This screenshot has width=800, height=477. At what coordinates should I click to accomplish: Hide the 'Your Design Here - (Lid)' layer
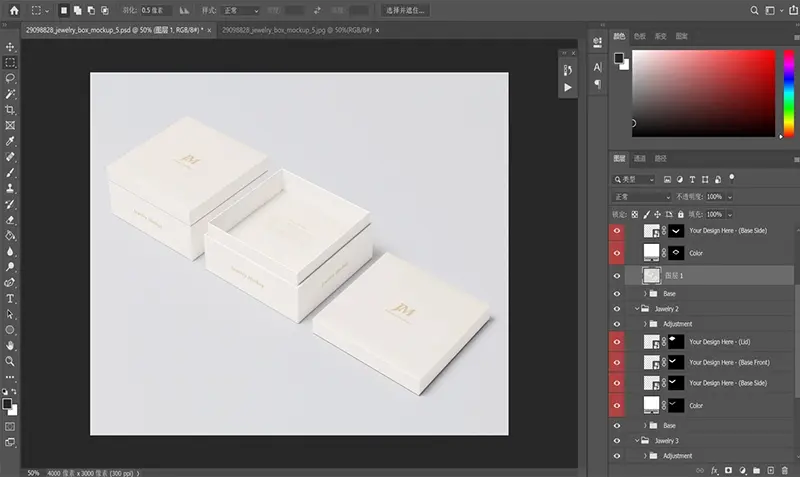click(616, 342)
